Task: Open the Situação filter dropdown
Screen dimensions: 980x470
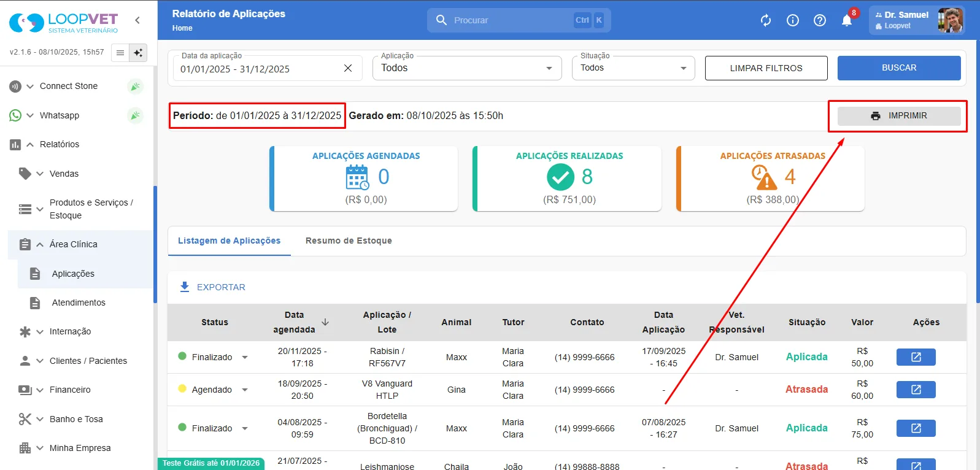Action: (633, 68)
